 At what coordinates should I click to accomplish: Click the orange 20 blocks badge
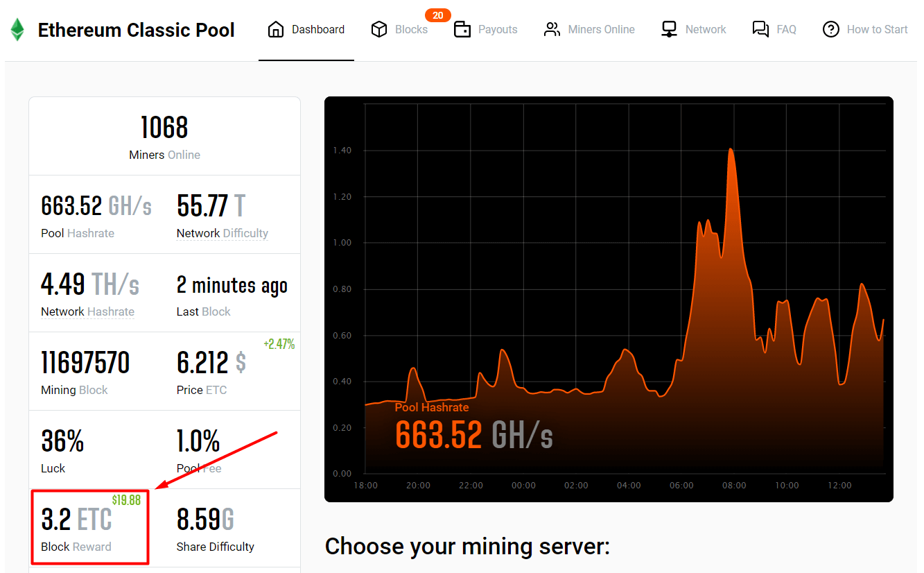pyautogui.click(x=437, y=15)
